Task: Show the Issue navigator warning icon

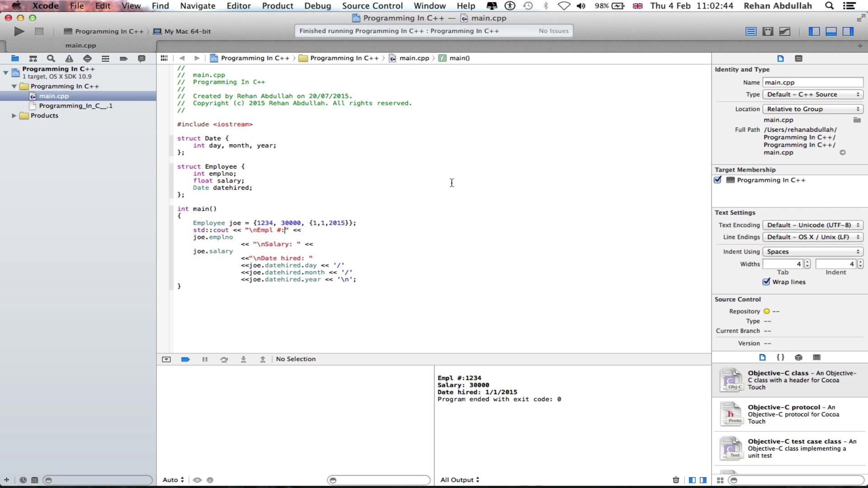Action: pos(69,58)
